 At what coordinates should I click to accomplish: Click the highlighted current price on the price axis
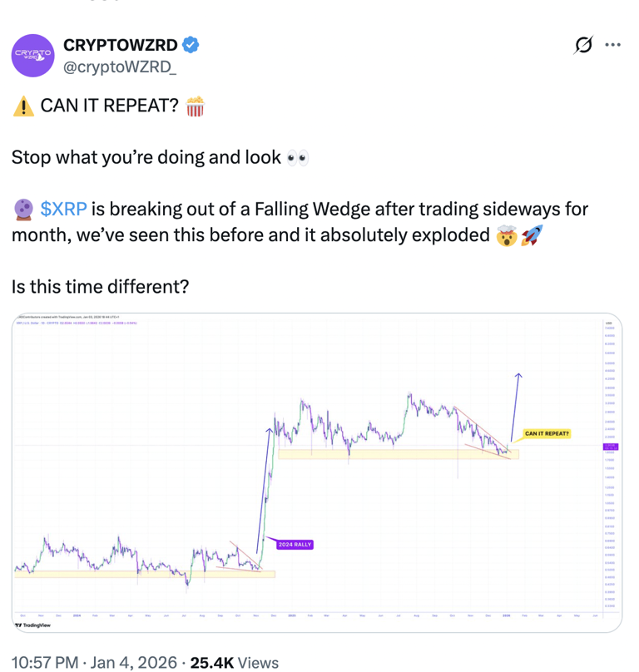click(x=610, y=447)
